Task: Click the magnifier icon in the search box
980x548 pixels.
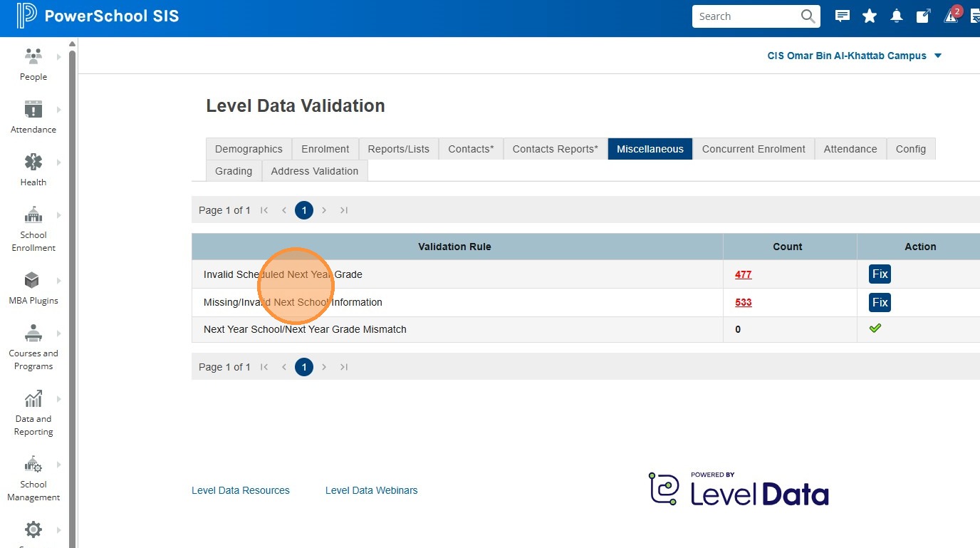Action: coord(808,16)
